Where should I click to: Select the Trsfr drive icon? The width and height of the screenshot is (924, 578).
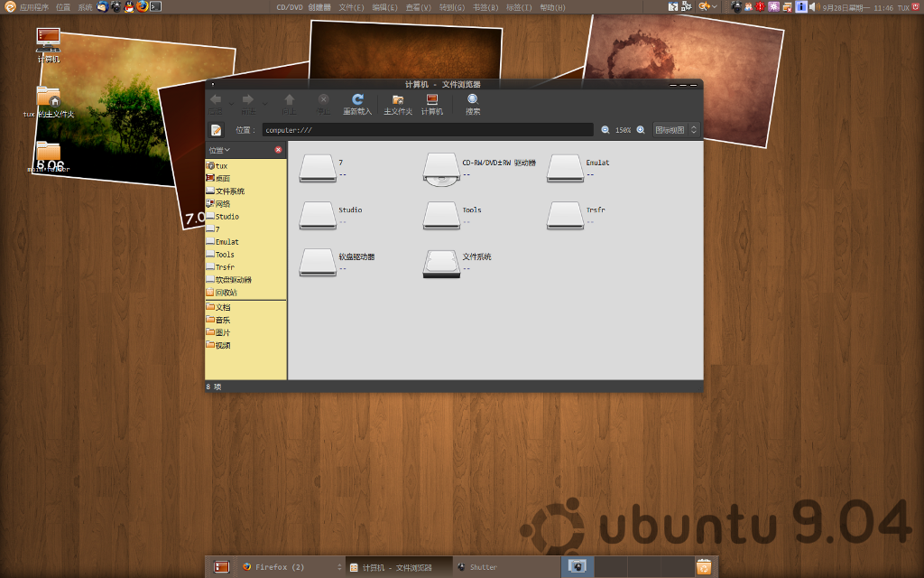tap(565, 215)
